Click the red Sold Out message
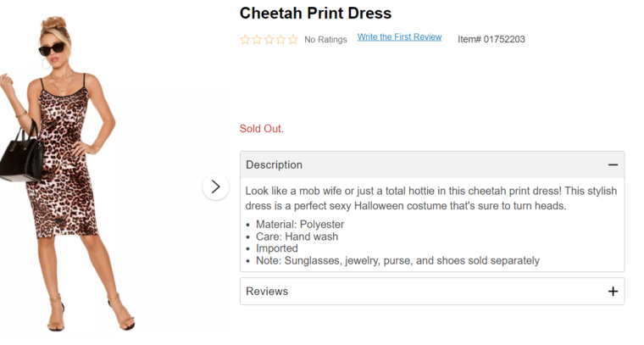This screenshot has width=644, height=345. coord(262,129)
